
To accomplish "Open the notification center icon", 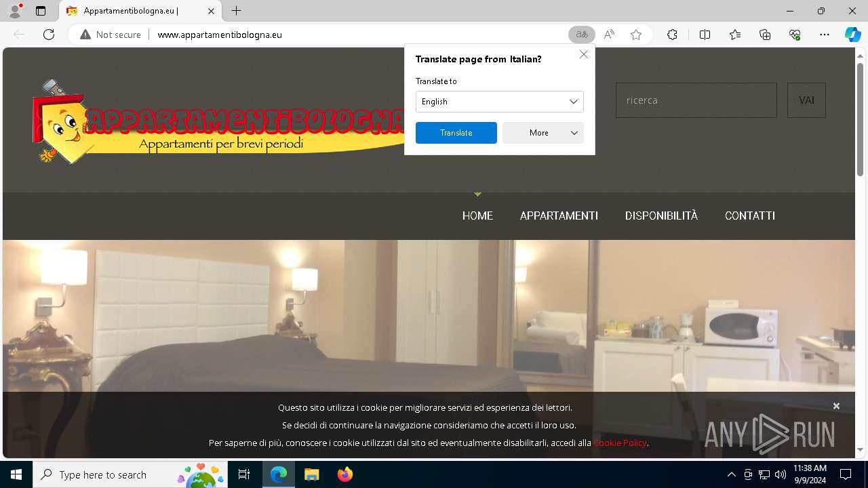I will [846, 474].
